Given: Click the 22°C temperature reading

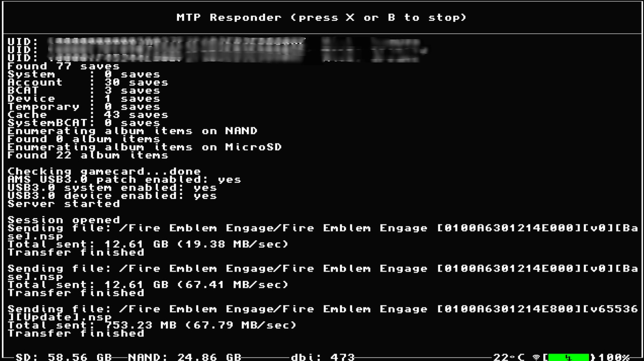Looking at the screenshot, I should tap(509, 357).
